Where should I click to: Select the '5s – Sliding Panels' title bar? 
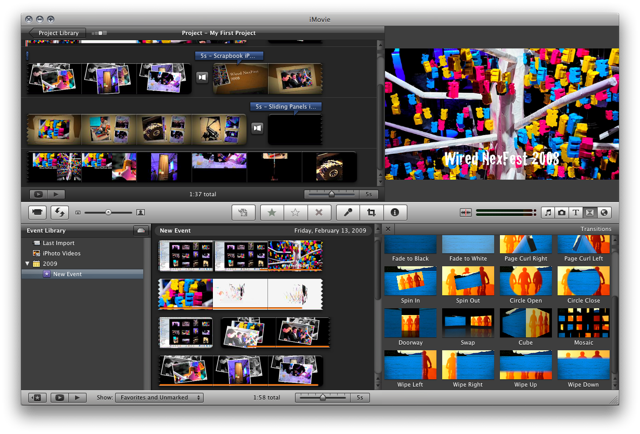tap(286, 107)
